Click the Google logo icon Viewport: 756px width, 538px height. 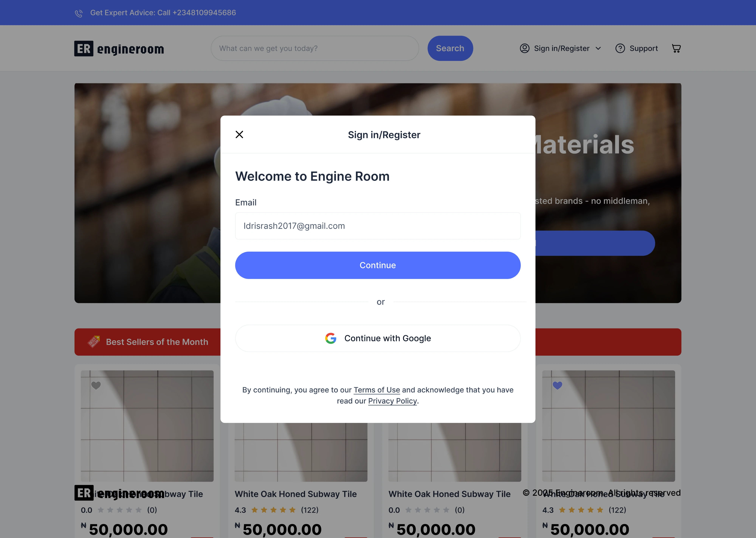331,338
